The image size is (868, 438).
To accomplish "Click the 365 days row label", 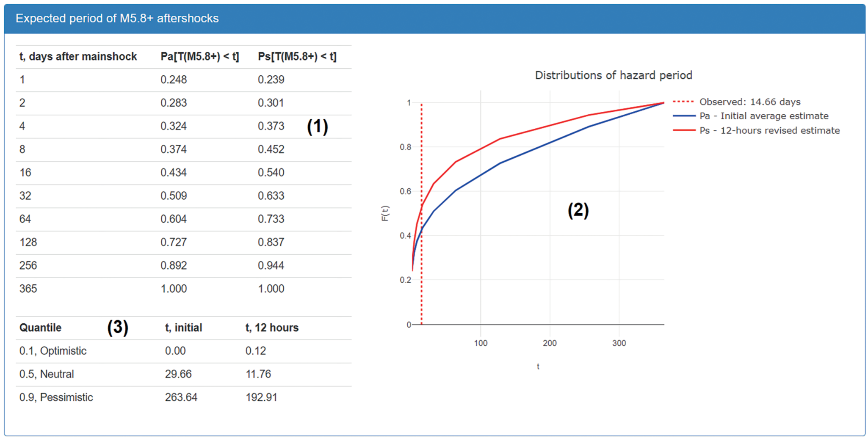I will click(28, 289).
